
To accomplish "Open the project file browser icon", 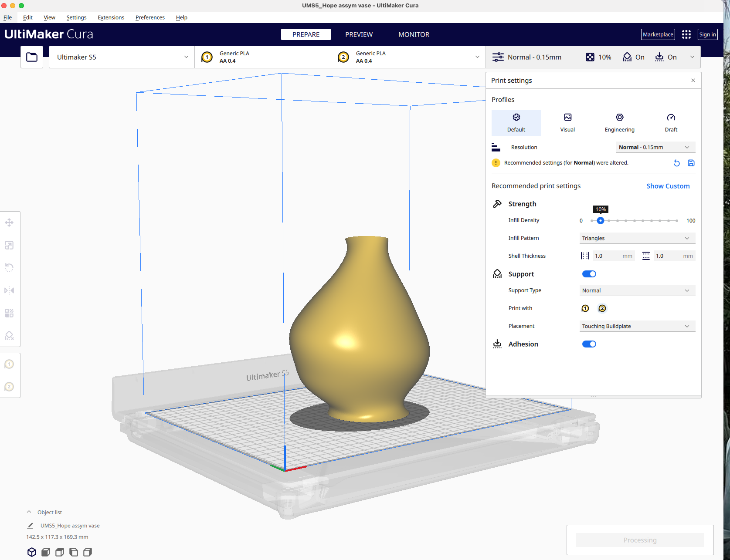I will tap(31, 57).
